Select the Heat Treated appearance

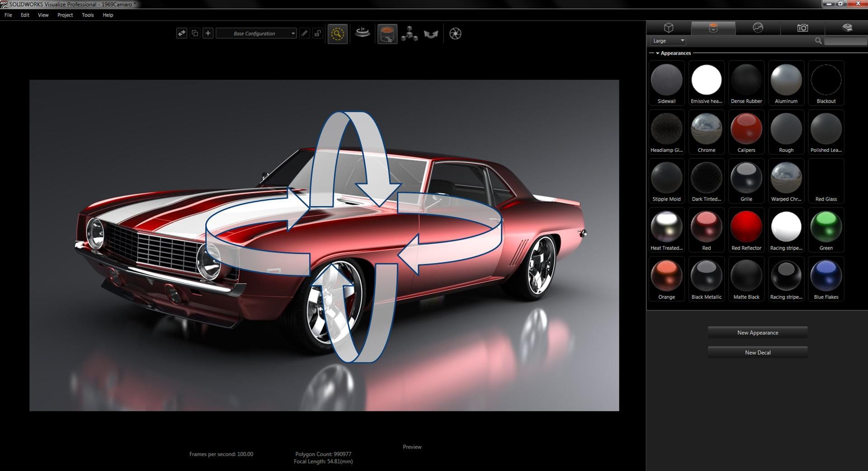[x=666, y=231]
